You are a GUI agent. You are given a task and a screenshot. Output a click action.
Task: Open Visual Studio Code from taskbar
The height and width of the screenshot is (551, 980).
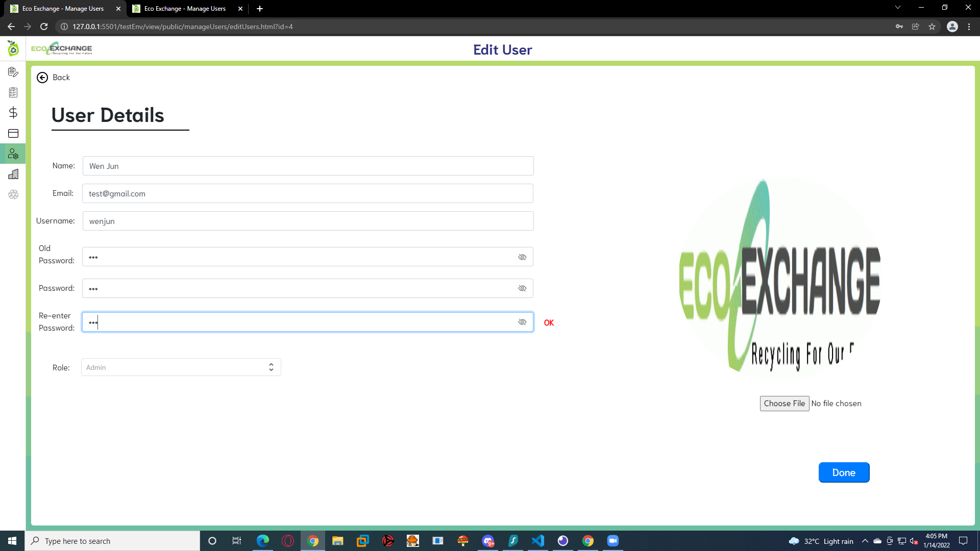click(538, 541)
